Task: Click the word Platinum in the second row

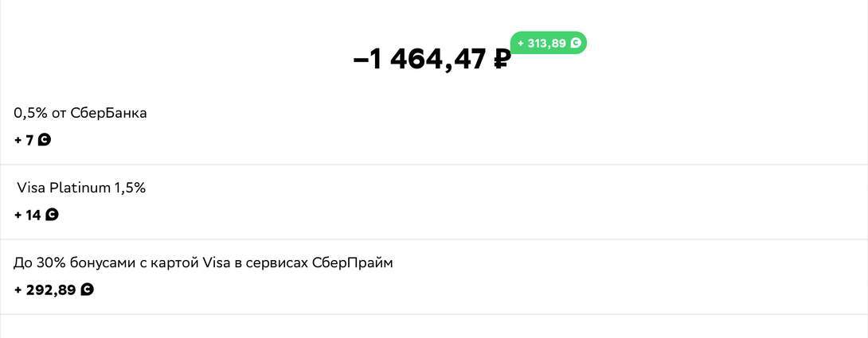Action: pos(80,188)
